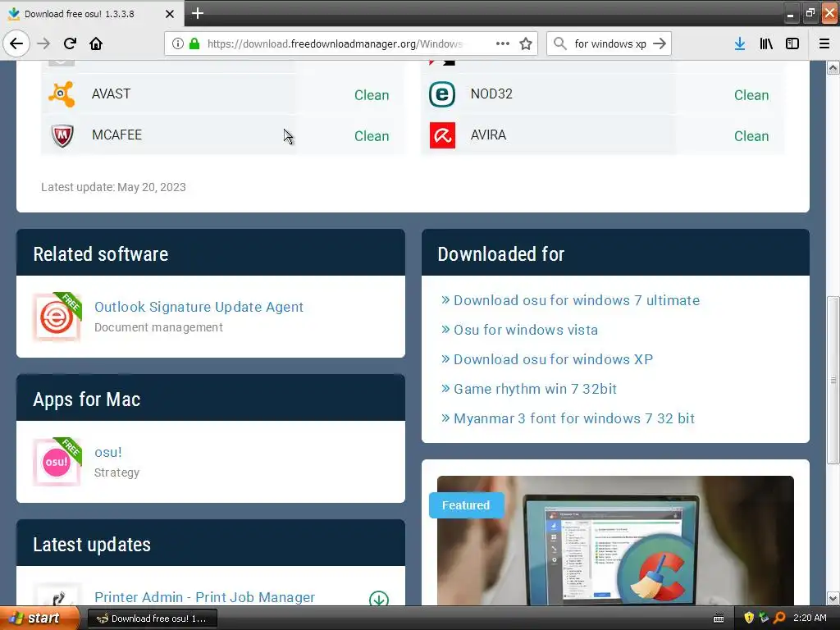The width and height of the screenshot is (840, 630).
Task: Click the Latest update: May 20, 2023 text
Action: point(113,187)
